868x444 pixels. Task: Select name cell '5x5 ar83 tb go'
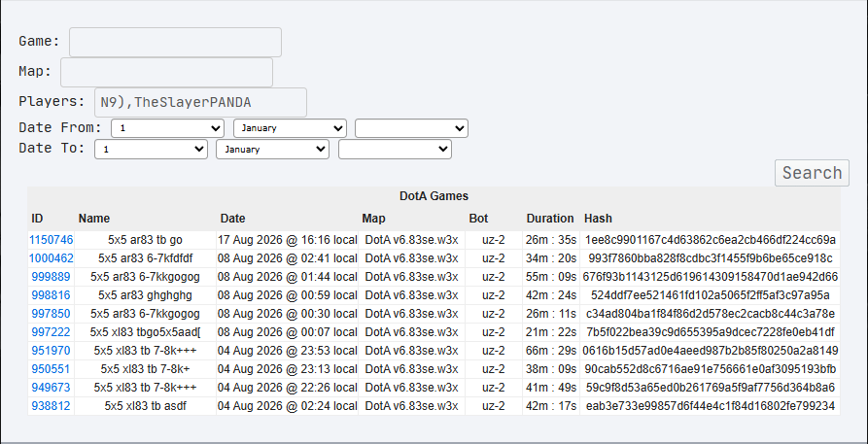coord(145,240)
